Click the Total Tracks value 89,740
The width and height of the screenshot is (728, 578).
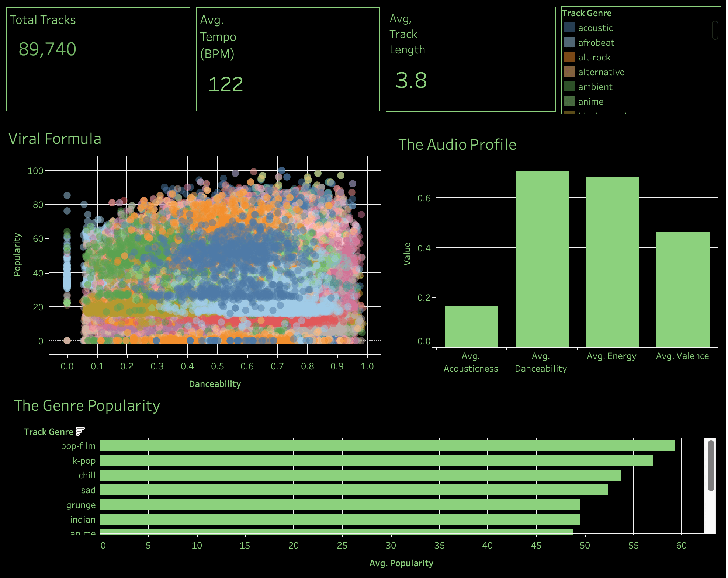[x=47, y=49]
